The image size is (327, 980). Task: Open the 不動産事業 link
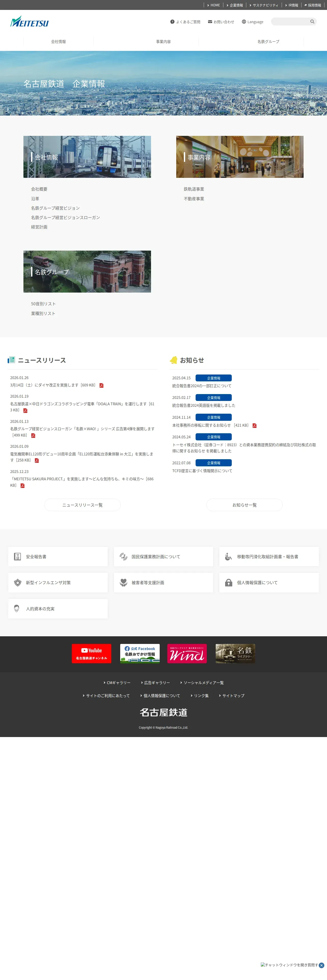(x=194, y=199)
